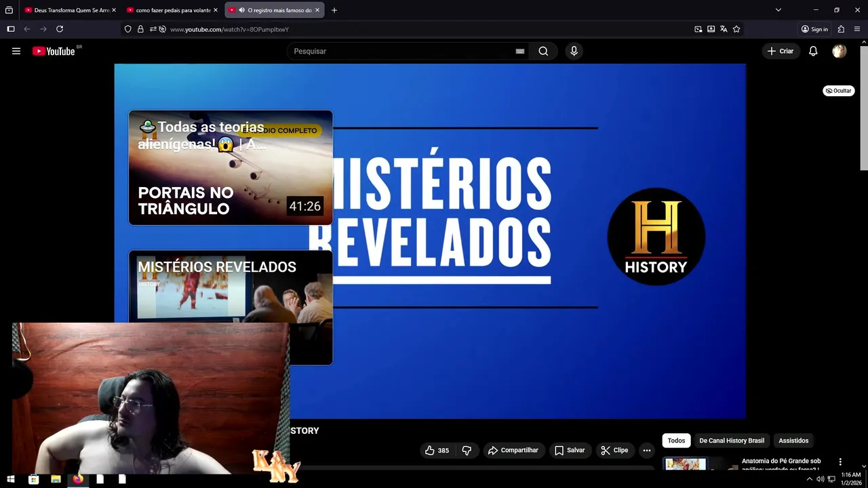Like the video with 385 likes

[x=437, y=450]
